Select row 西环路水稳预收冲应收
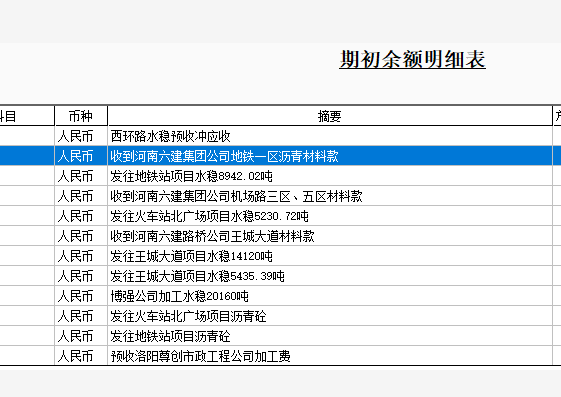Image resolution: width=561 pixels, height=397 pixels. click(280, 136)
